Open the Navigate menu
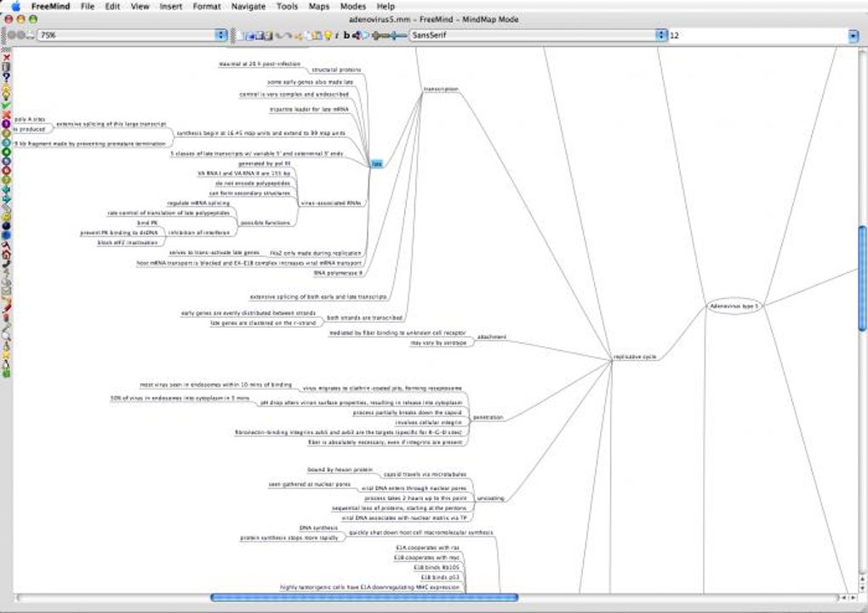Viewport: 868px width, 613px height. pyautogui.click(x=248, y=6)
